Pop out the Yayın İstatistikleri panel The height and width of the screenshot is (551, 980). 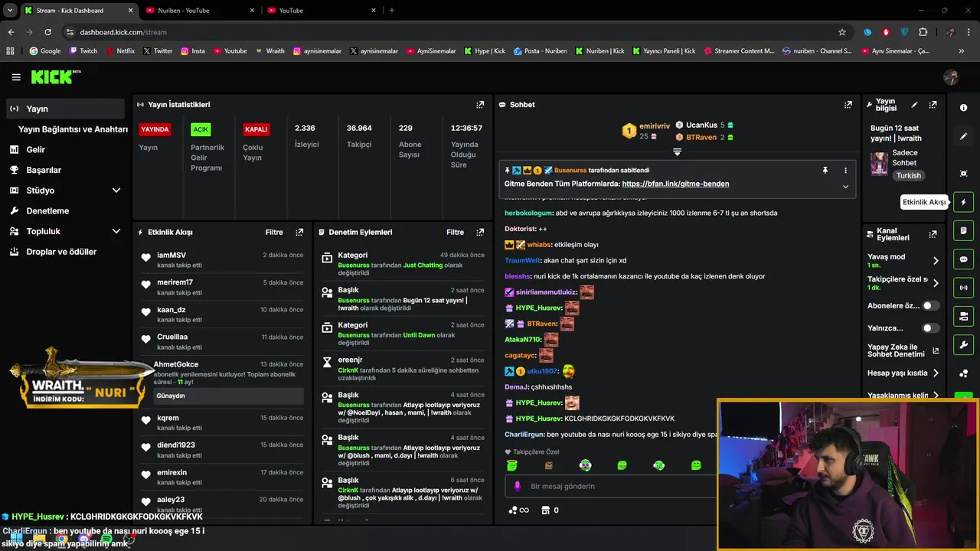coord(480,105)
